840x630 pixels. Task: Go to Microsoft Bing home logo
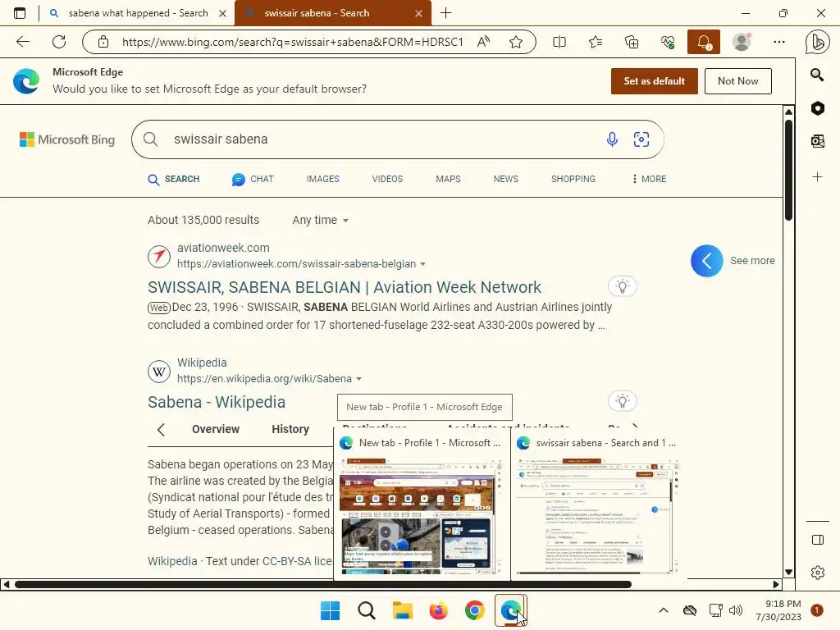tap(67, 139)
